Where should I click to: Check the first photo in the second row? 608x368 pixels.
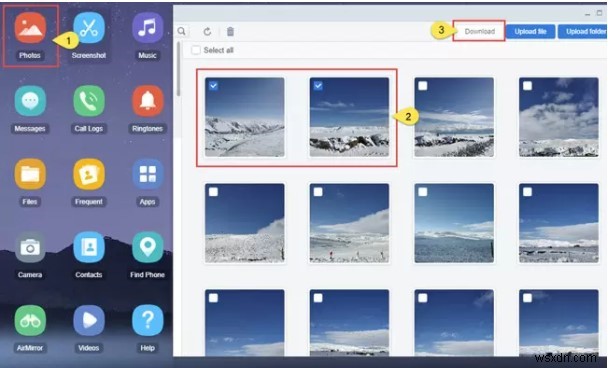(x=213, y=192)
